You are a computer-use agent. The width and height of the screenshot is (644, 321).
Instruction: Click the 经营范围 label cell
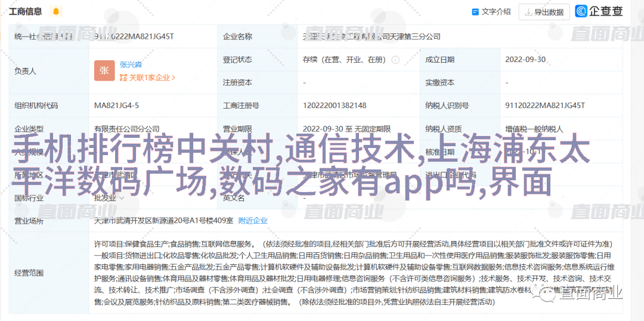tap(49, 273)
